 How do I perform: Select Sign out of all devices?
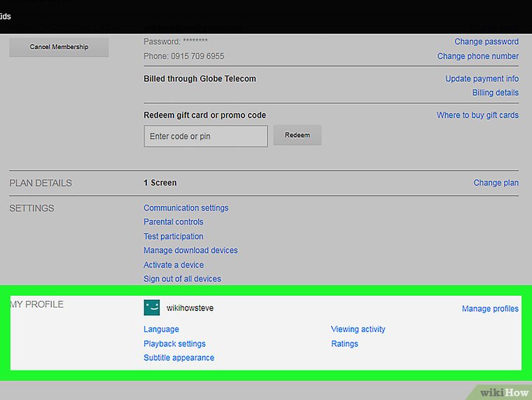pos(182,279)
